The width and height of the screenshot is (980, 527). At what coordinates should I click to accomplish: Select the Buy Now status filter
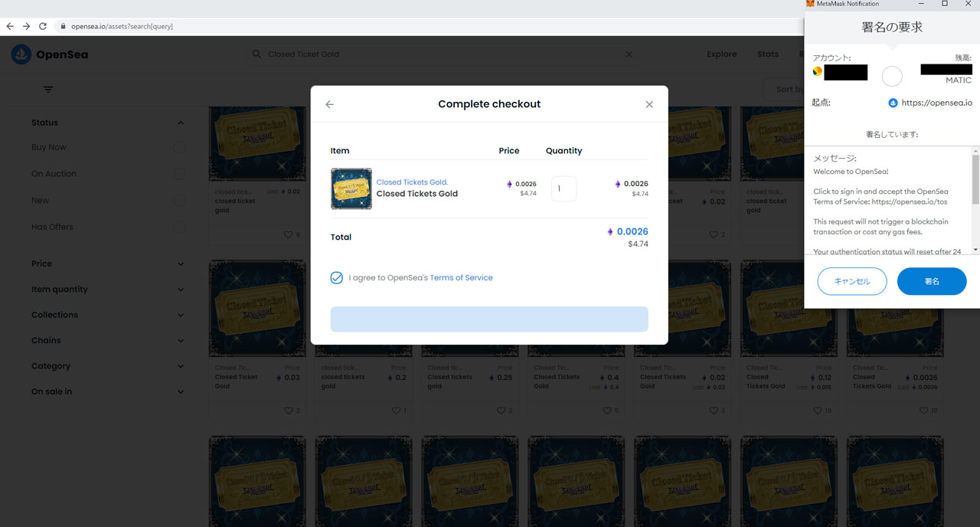pos(179,147)
